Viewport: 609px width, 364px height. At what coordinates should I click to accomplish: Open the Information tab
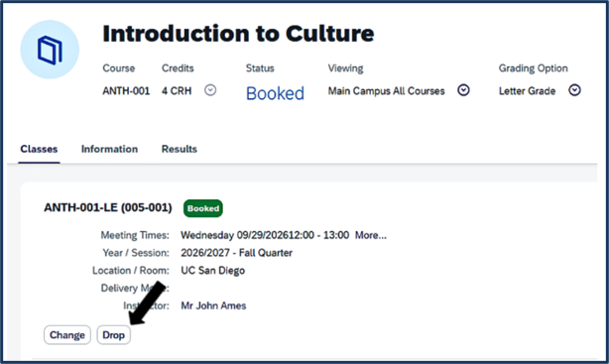[109, 149]
